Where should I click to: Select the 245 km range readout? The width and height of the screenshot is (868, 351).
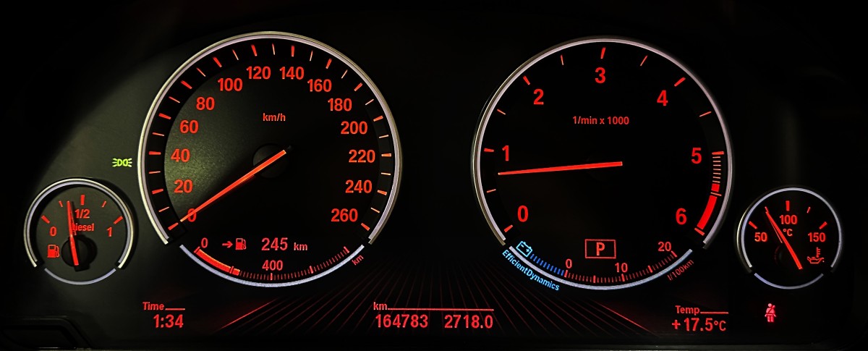(284, 244)
